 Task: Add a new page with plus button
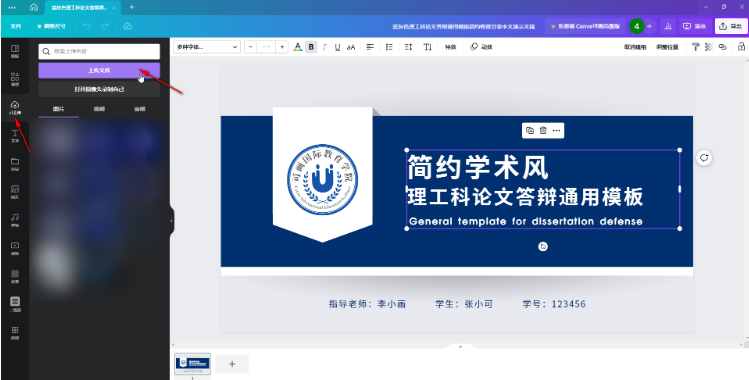click(232, 364)
